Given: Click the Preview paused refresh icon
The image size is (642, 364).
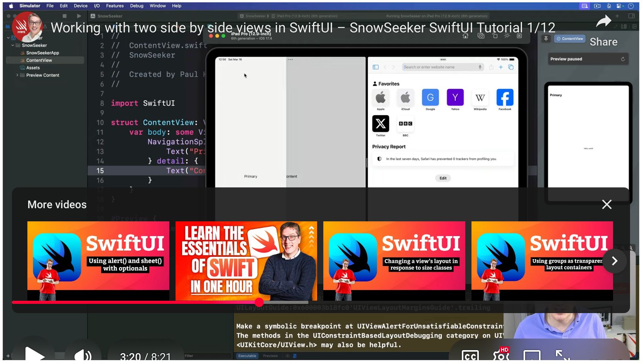Looking at the screenshot, I should pyautogui.click(x=622, y=59).
